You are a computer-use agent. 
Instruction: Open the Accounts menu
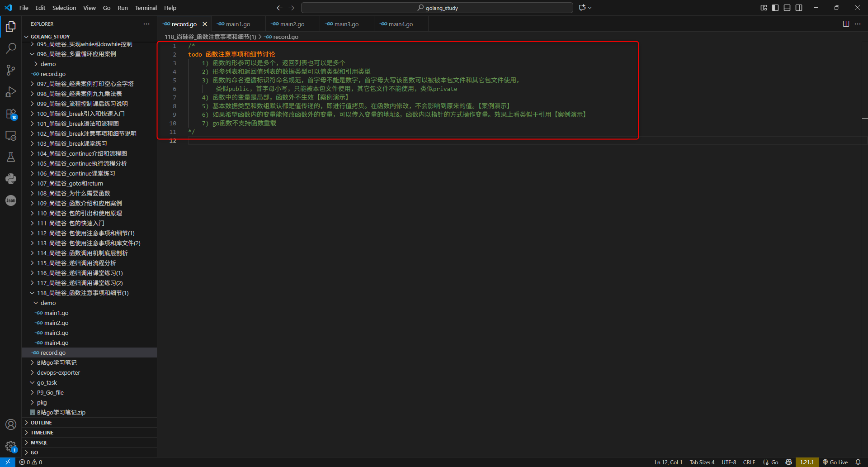pyautogui.click(x=11, y=424)
